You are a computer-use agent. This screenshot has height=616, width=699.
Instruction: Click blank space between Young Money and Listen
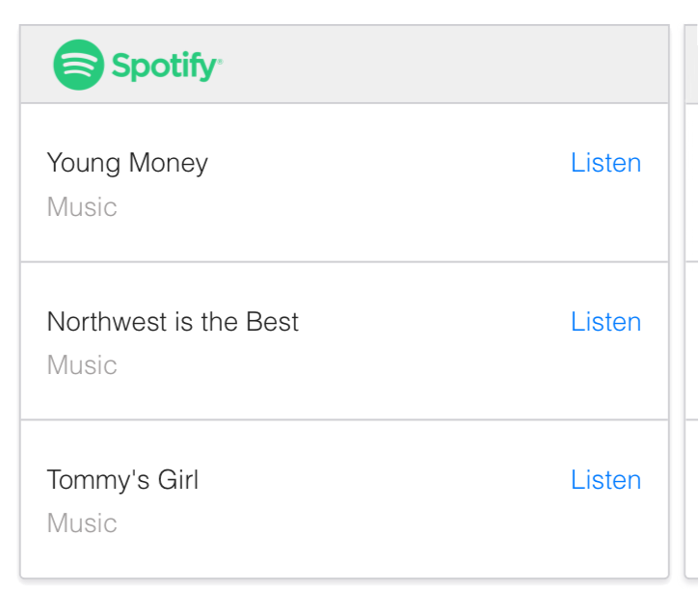[x=386, y=163]
